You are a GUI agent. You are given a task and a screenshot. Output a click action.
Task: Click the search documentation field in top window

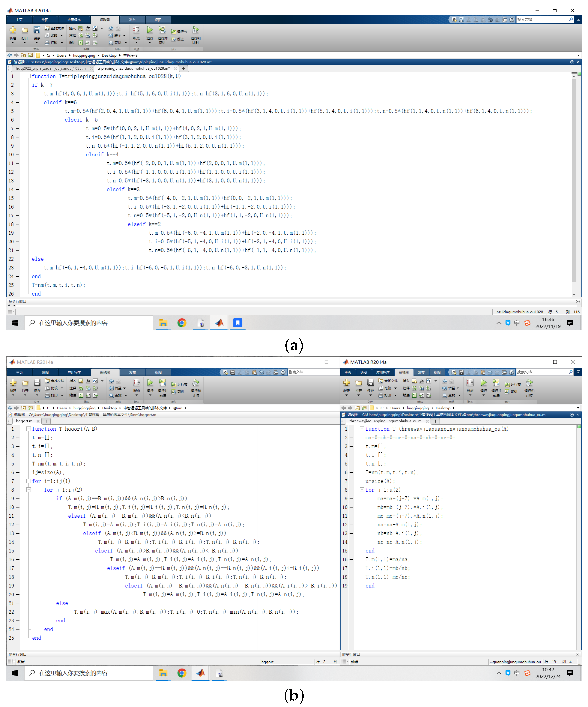tap(542, 20)
